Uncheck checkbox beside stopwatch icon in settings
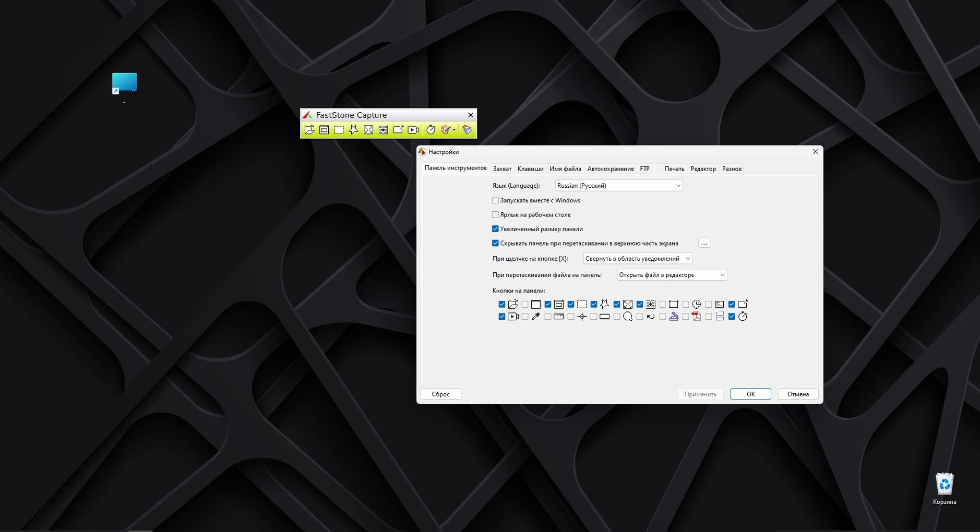The height and width of the screenshot is (532, 980). tap(732, 317)
